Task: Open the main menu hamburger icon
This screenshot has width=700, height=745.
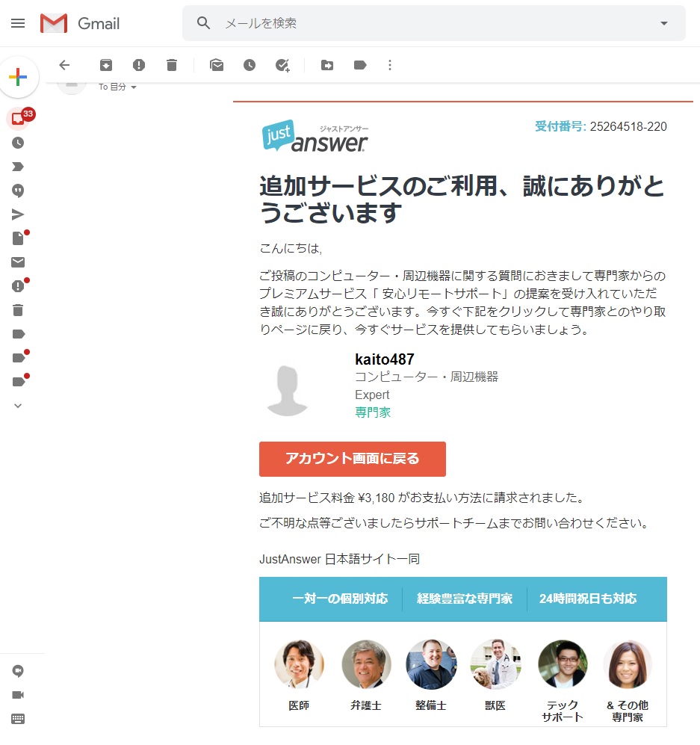Action: click(18, 23)
